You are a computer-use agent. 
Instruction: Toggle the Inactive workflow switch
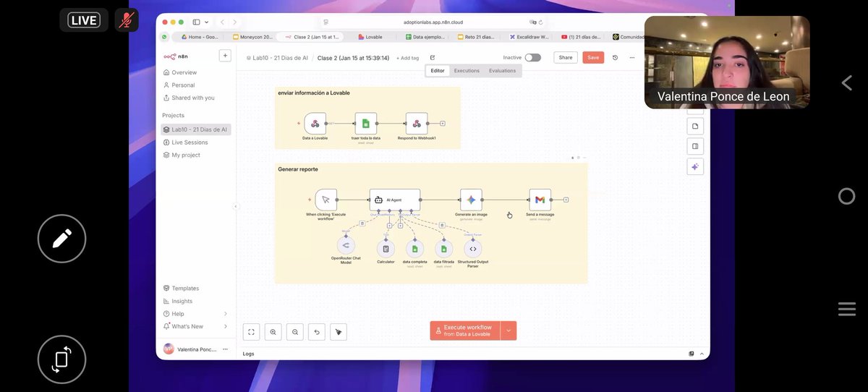click(532, 57)
